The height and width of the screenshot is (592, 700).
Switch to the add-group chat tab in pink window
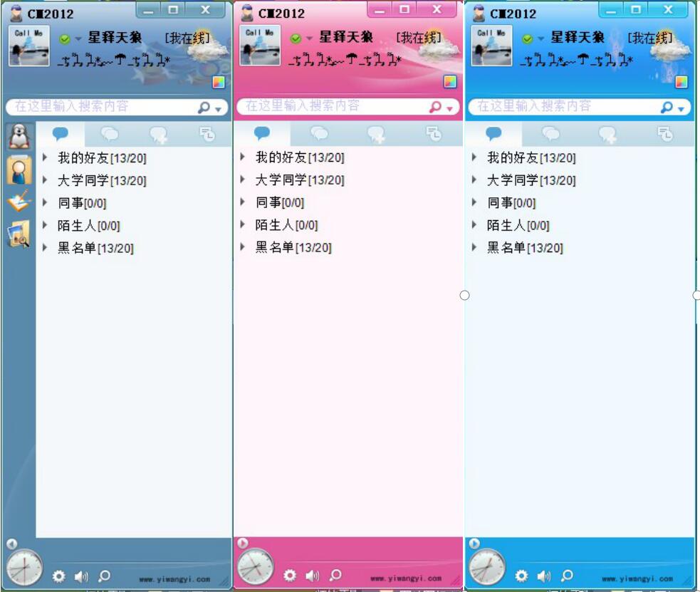click(x=376, y=134)
